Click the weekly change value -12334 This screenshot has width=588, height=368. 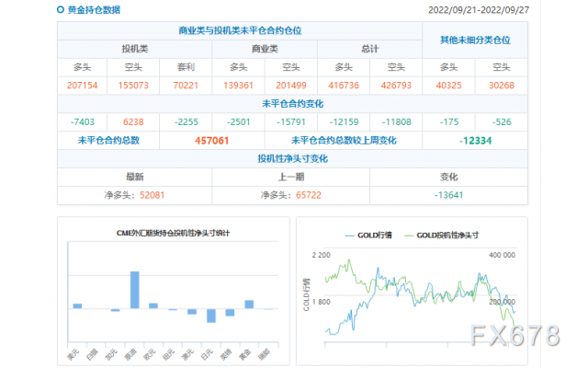click(475, 141)
